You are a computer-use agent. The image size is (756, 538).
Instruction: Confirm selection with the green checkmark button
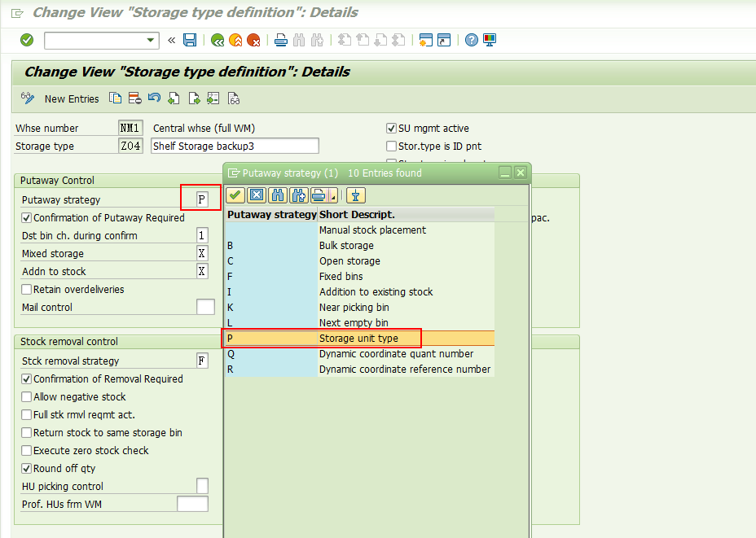point(234,195)
